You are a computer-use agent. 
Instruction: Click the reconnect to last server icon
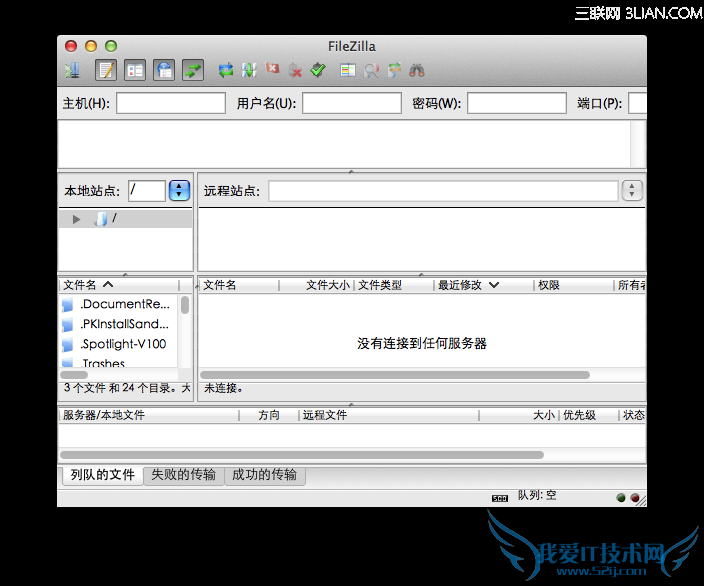(x=318, y=70)
